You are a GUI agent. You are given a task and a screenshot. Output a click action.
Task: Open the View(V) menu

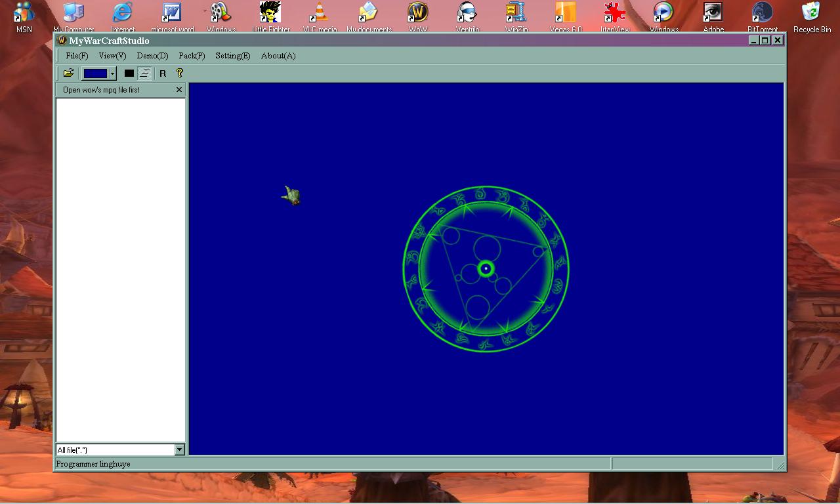(x=112, y=56)
